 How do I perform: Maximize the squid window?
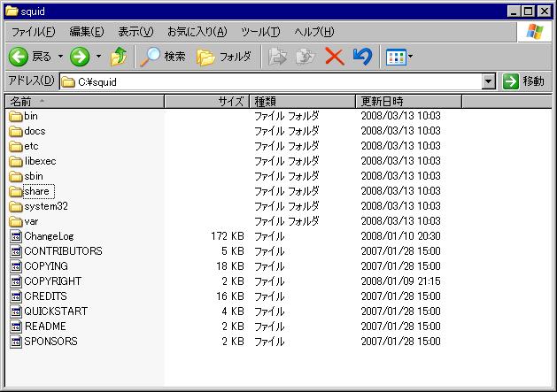pos(529,12)
